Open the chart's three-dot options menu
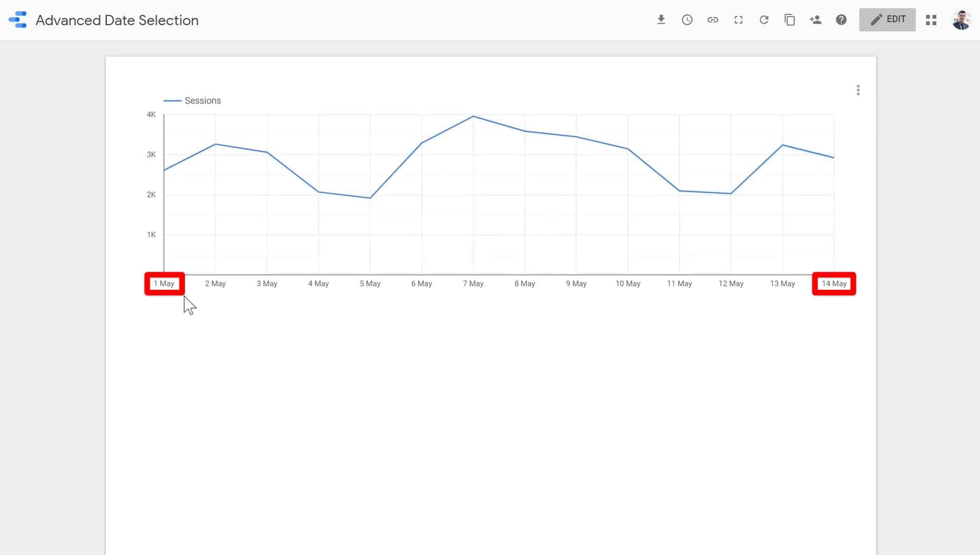This screenshot has height=555, width=980. pos(858,90)
